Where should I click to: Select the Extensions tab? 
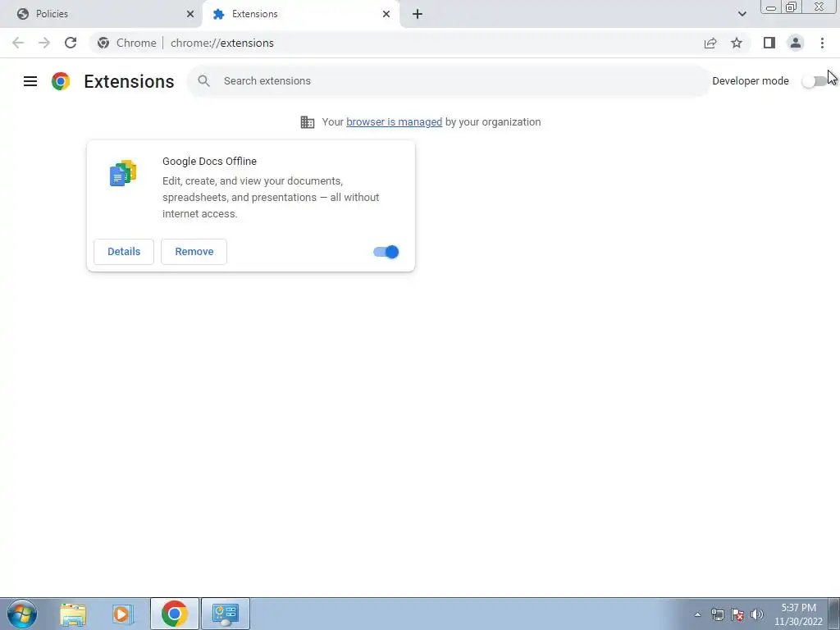(x=301, y=14)
